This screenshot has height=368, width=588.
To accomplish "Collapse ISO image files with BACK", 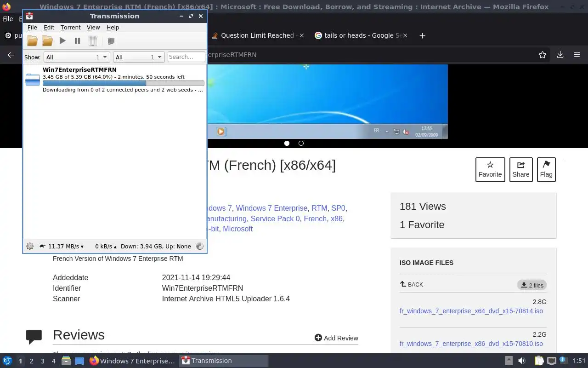I will (x=412, y=284).
